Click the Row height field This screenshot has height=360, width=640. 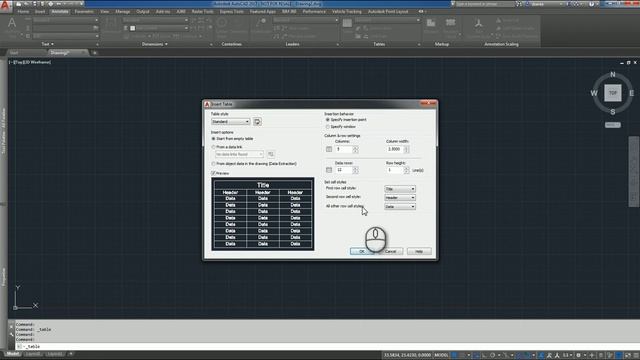395,170
